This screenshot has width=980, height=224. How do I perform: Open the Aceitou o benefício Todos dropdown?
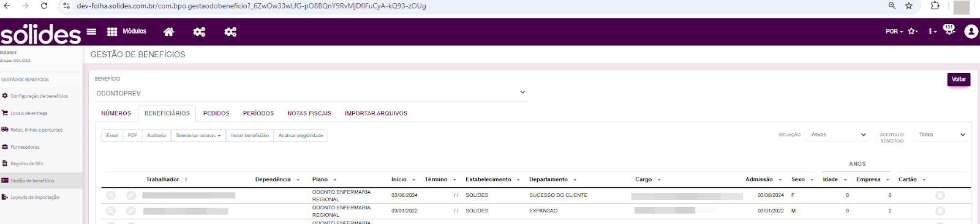941,135
